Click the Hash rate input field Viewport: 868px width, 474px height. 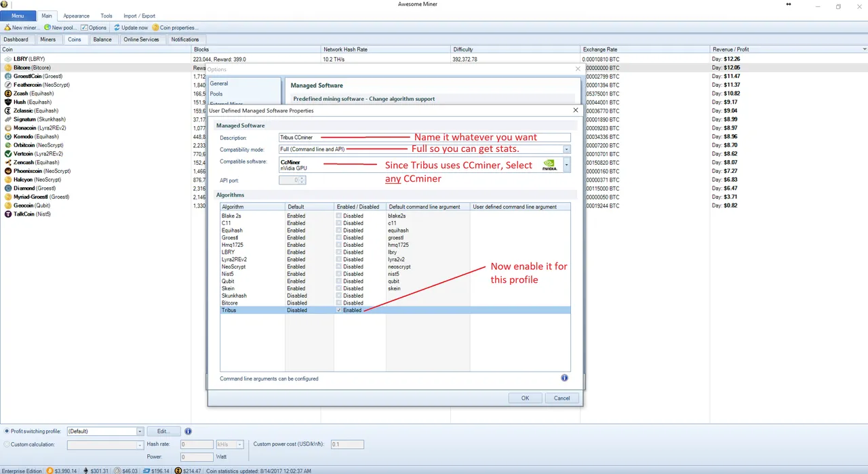pyautogui.click(x=197, y=445)
